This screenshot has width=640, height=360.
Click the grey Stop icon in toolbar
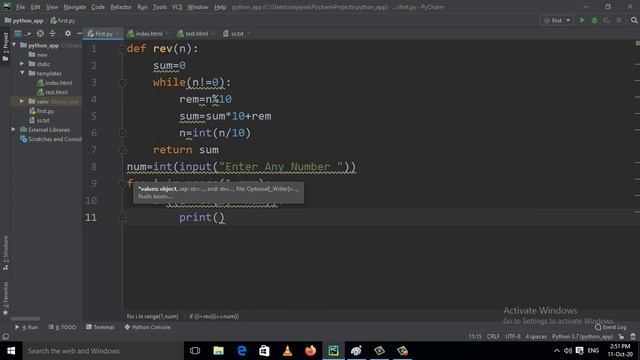[x=619, y=20]
